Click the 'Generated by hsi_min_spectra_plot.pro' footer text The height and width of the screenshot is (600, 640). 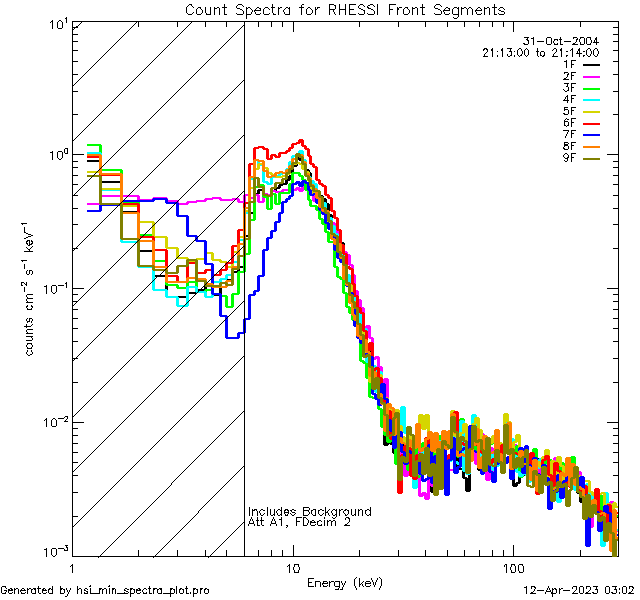click(x=106, y=590)
